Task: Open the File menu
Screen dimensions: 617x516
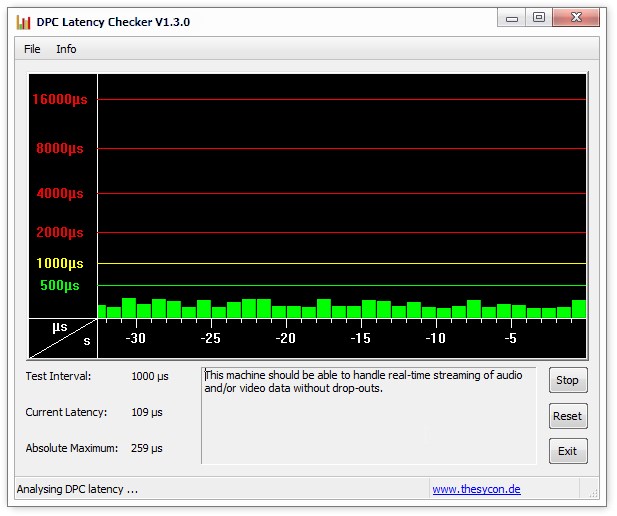Action: coord(32,49)
